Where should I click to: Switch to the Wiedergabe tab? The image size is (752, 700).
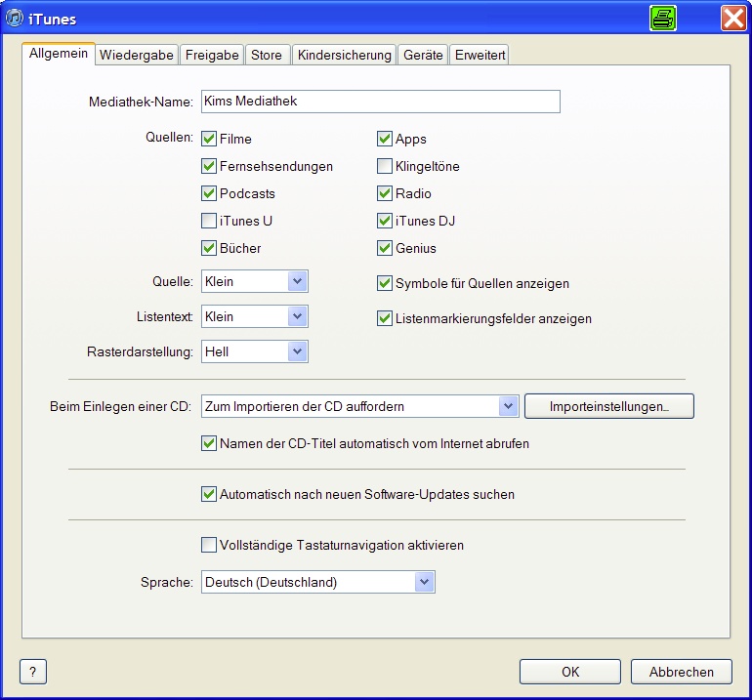138,56
